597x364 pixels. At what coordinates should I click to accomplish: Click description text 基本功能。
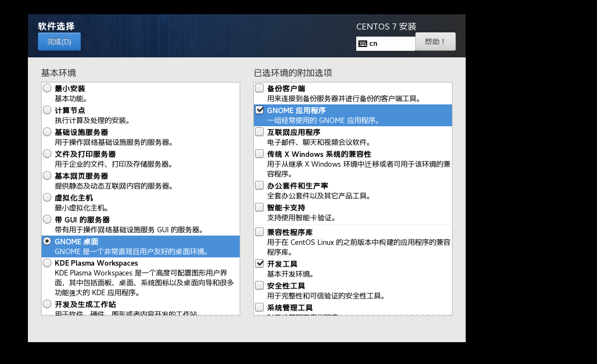(x=71, y=98)
